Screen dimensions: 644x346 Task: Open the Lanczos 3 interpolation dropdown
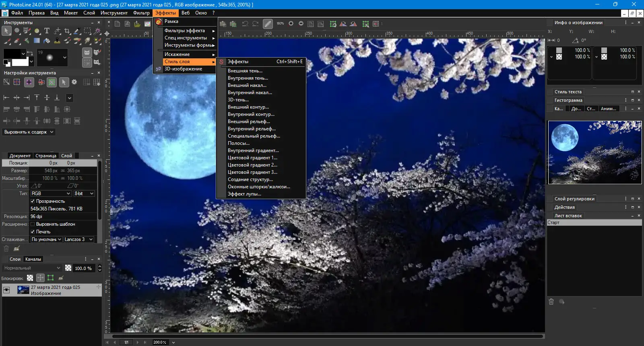(x=78, y=239)
